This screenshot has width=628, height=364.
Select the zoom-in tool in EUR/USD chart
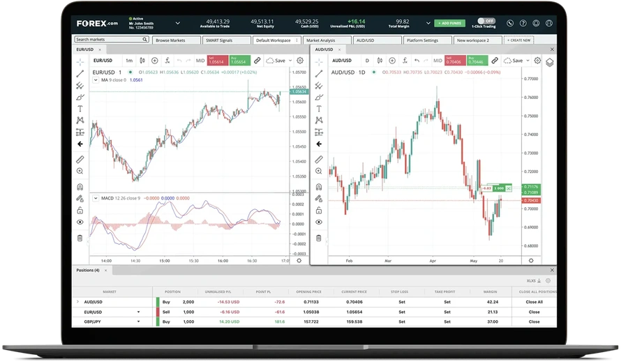pos(80,171)
